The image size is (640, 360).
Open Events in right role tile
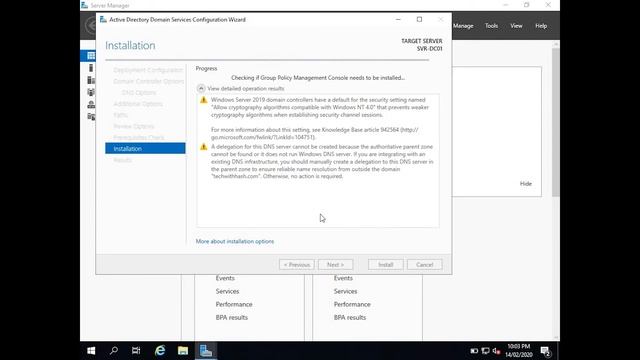343,278
